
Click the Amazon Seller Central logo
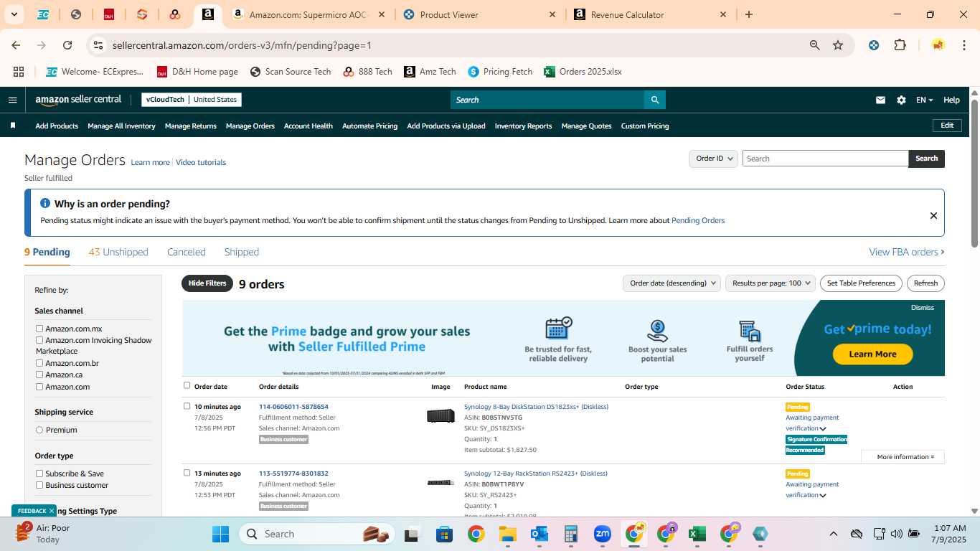tap(78, 100)
